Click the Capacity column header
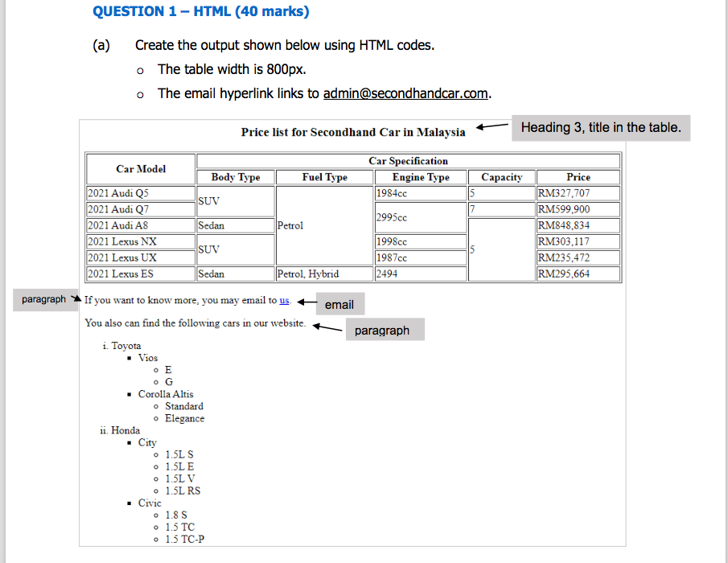728x563 pixels. 501,177
